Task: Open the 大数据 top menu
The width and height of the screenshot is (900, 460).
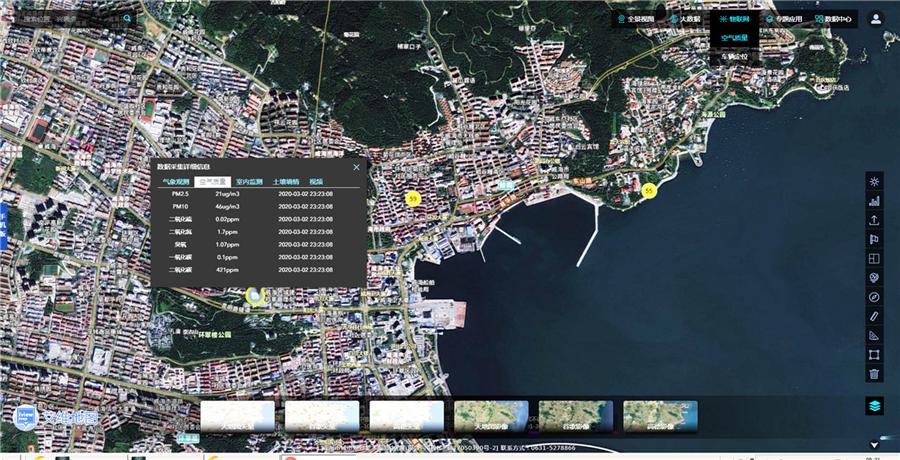Action: click(x=684, y=19)
